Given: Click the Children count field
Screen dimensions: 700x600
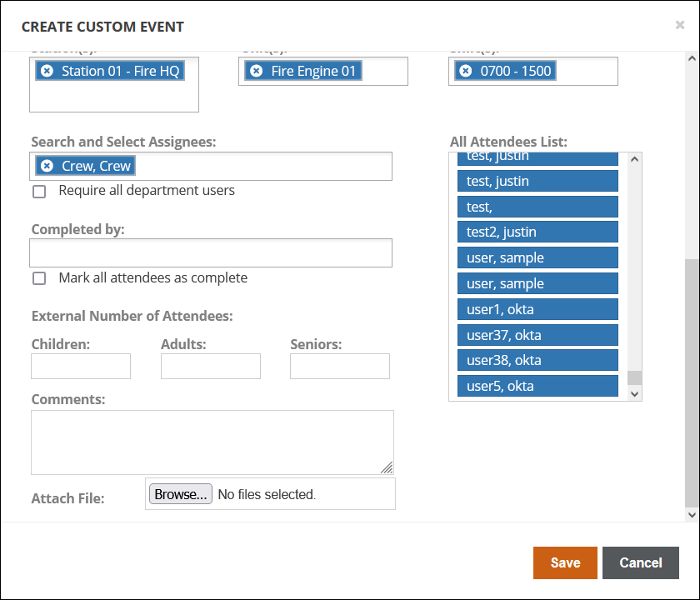Looking at the screenshot, I should [81, 366].
